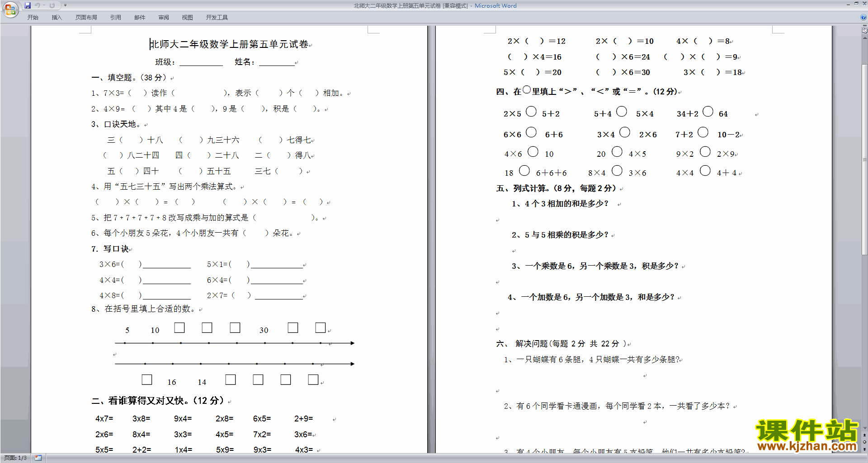868x463 pixels.
Task: Click the vertical scrollbar down arrow
Action: point(864,428)
